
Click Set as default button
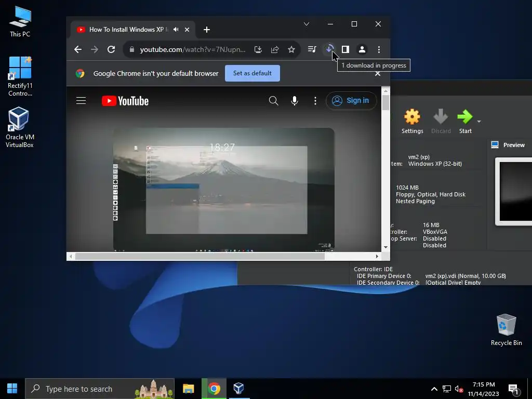(252, 73)
